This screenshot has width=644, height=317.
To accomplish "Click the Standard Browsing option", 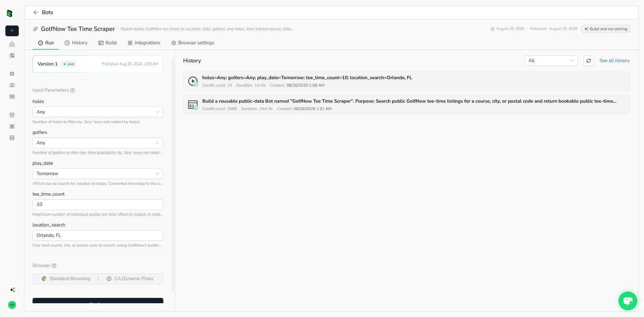I will (x=66, y=279).
